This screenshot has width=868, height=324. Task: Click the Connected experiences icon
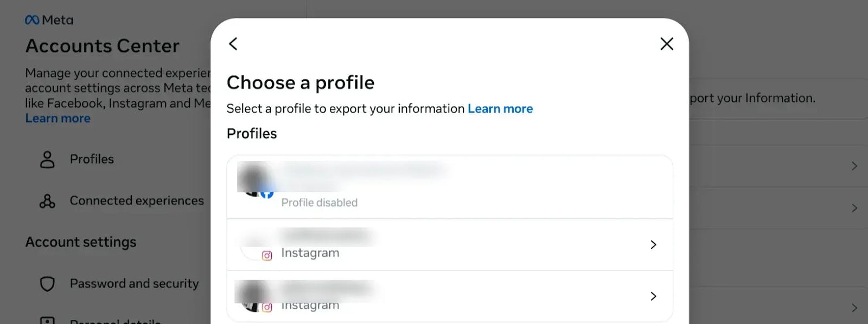point(48,201)
